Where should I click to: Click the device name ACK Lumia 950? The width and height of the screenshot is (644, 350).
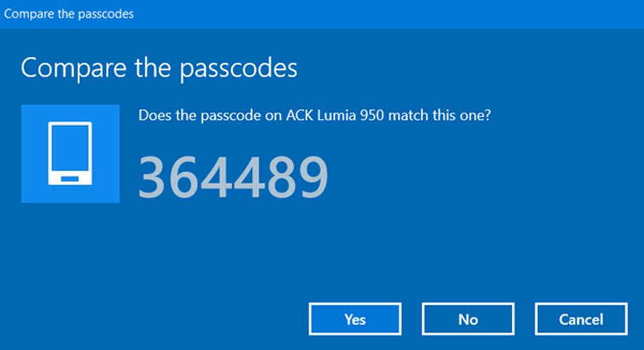coord(335,115)
